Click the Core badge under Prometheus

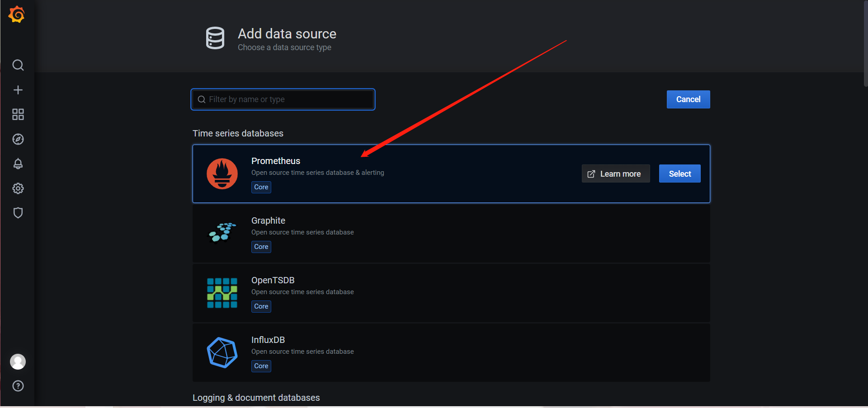coord(261,187)
